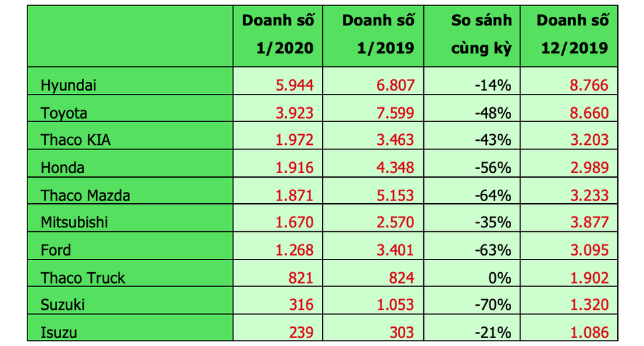Select Suzuki's -70% comparison cell
644x346 pixels.
472,301
